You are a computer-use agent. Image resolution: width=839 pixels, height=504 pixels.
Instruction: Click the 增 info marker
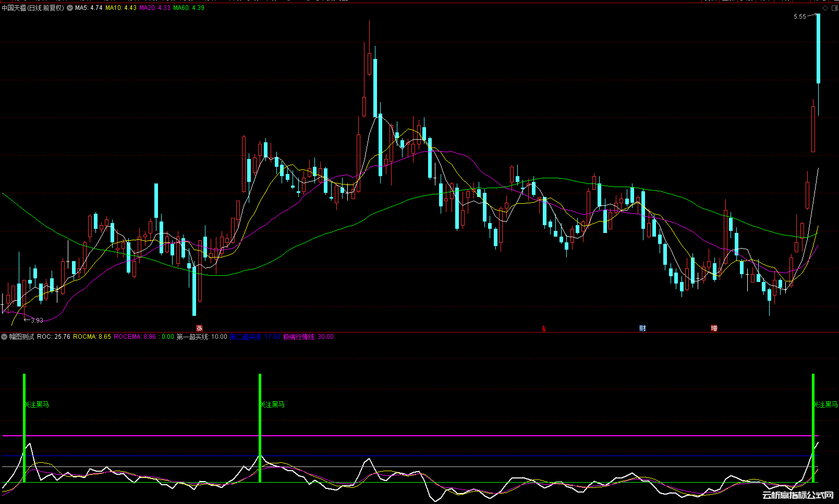[714, 328]
